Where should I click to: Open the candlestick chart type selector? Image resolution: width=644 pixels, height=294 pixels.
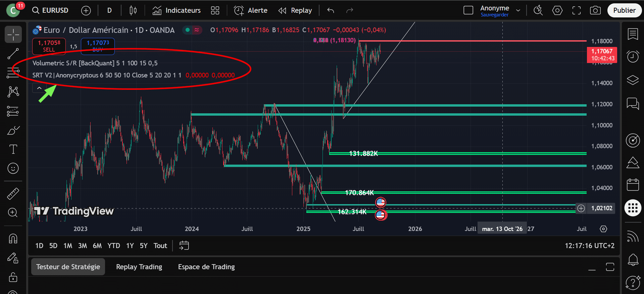(x=133, y=10)
